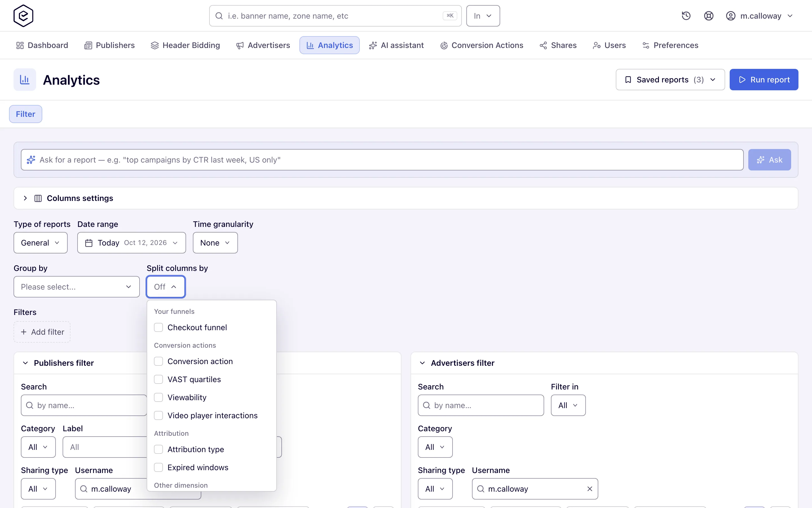
Task: Click the Filter button
Action: tap(25, 114)
